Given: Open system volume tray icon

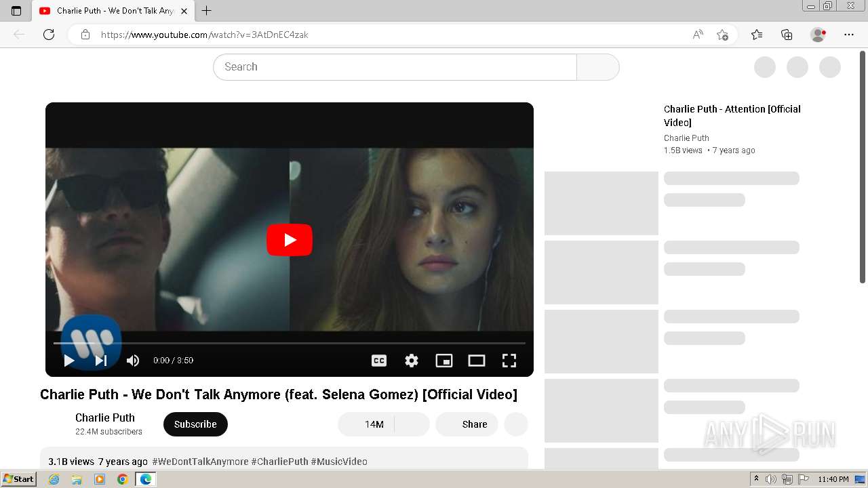Looking at the screenshot, I should pyautogui.click(x=771, y=479).
